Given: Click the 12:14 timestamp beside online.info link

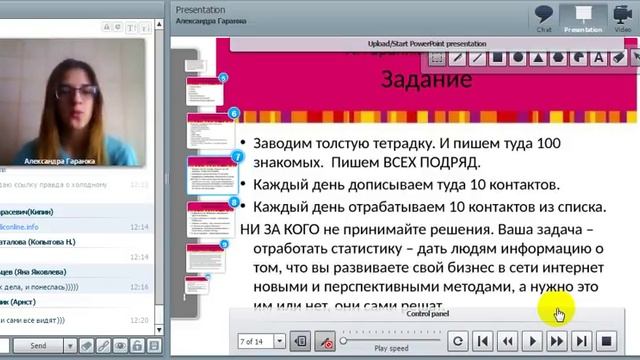Looking at the screenshot, I should tap(139, 227).
